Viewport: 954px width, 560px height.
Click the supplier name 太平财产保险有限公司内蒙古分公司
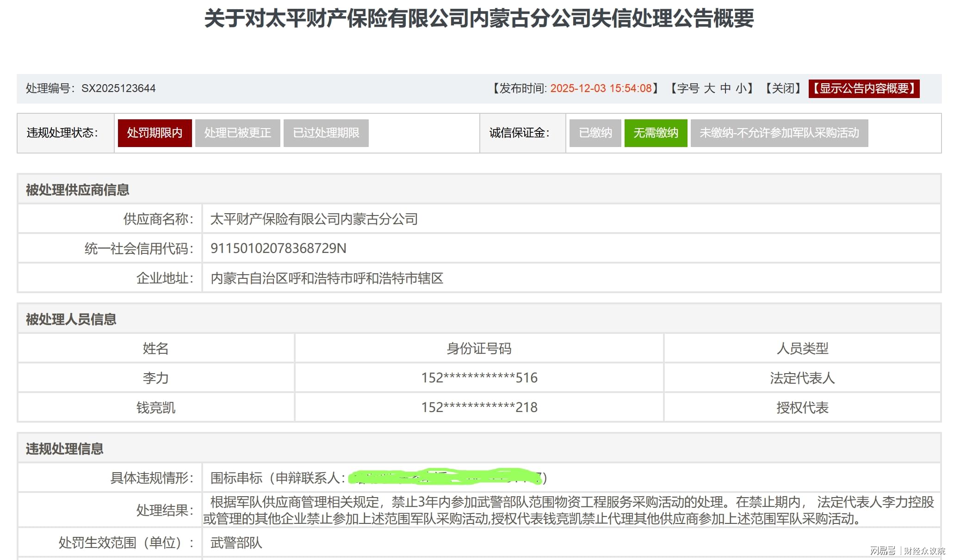pyautogui.click(x=314, y=219)
